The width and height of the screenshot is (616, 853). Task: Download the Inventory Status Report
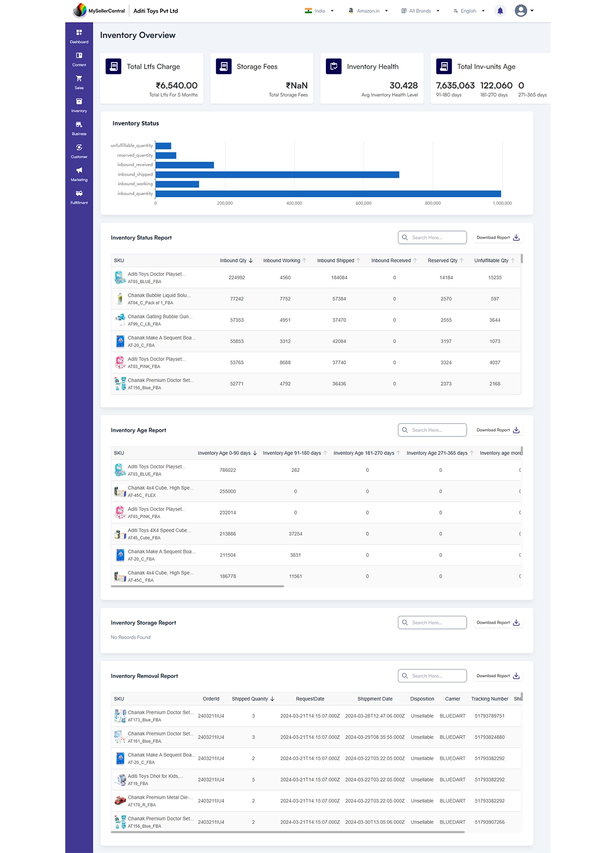pyautogui.click(x=497, y=238)
